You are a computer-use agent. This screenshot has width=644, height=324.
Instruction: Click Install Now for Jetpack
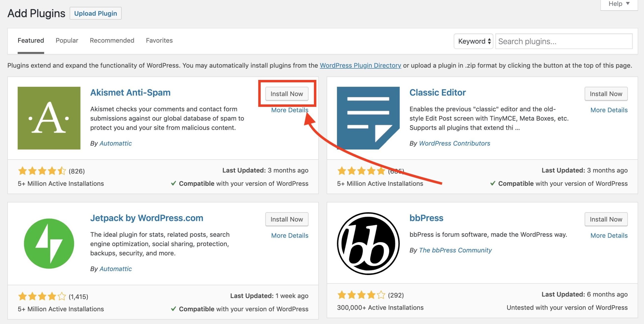(287, 219)
